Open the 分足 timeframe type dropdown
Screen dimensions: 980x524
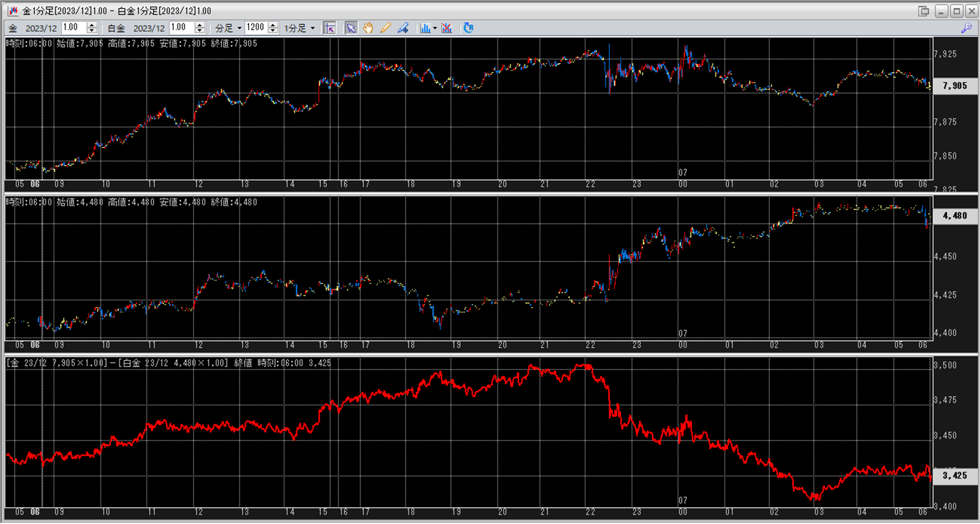click(228, 28)
